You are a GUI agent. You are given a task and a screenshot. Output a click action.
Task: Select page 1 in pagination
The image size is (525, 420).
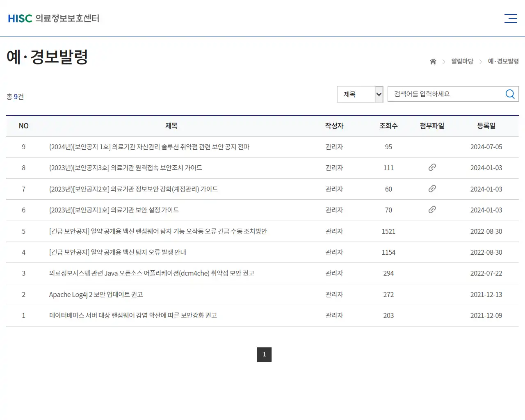(264, 354)
